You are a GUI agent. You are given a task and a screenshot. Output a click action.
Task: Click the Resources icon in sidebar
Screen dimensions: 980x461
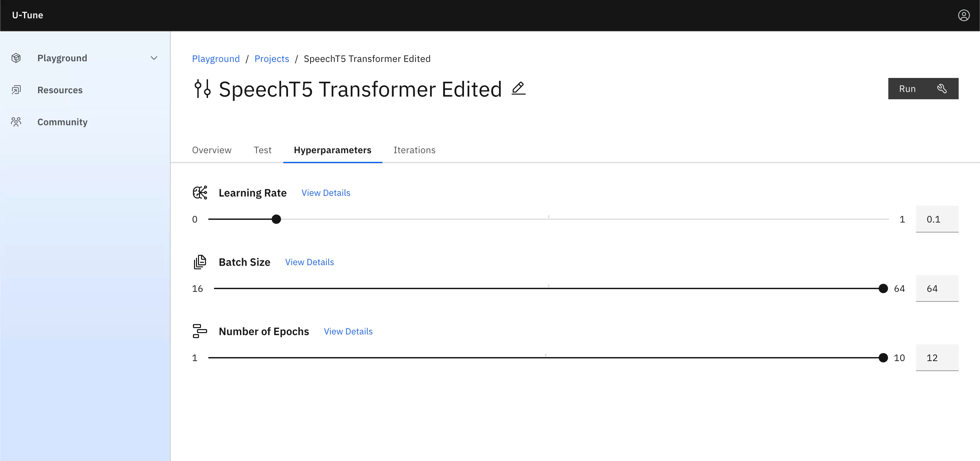16,90
